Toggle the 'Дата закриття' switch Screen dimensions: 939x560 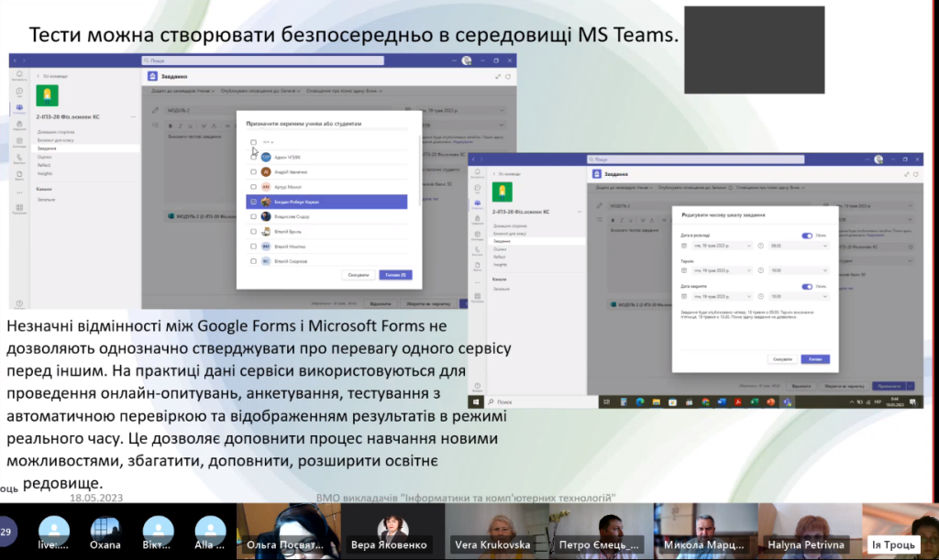807,287
